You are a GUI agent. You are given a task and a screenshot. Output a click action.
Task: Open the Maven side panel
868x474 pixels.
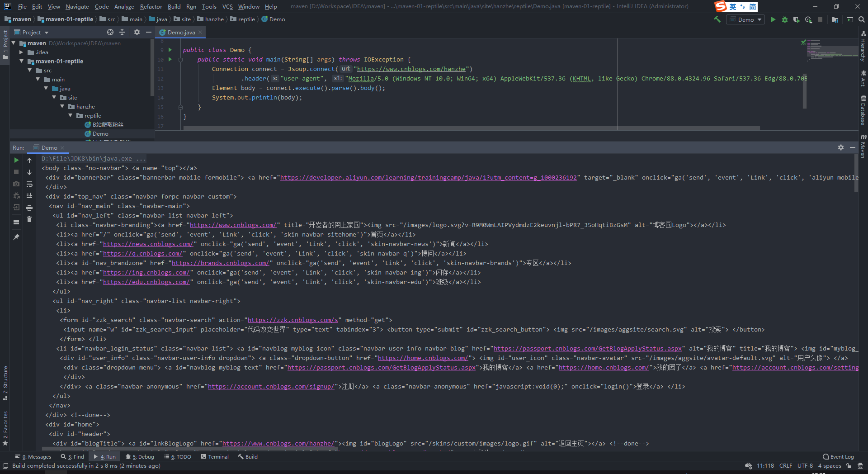tap(863, 146)
